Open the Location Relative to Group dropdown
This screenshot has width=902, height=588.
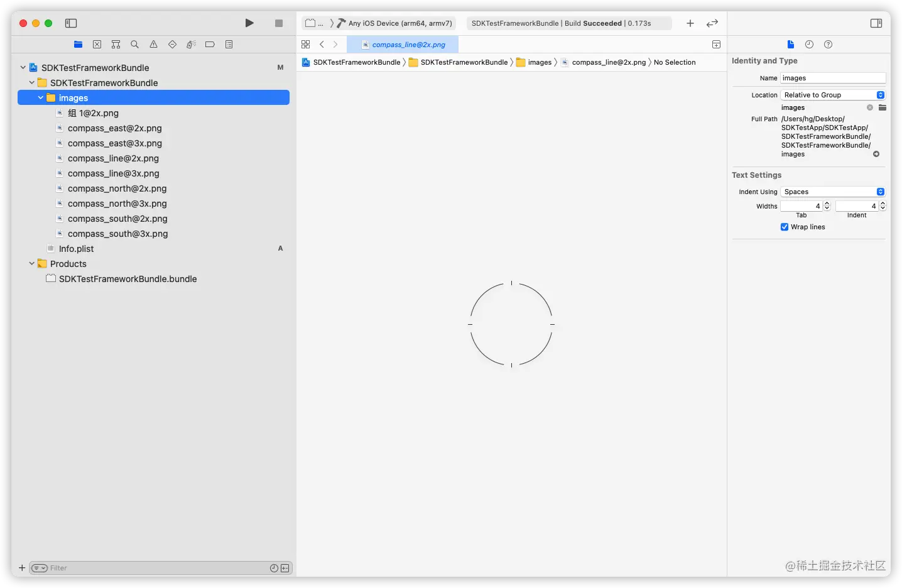pos(833,95)
